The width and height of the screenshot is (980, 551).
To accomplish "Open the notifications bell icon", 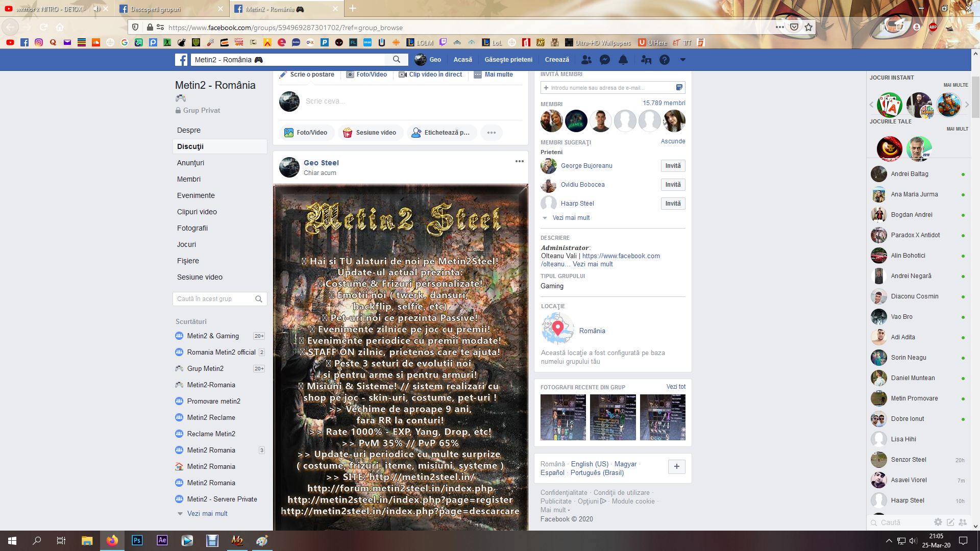I will coord(623,60).
